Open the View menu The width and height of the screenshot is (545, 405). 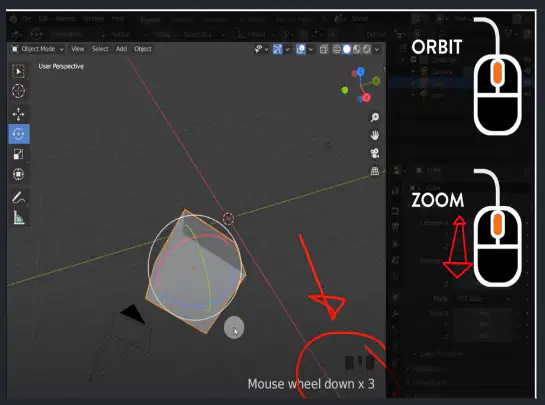[x=78, y=49]
